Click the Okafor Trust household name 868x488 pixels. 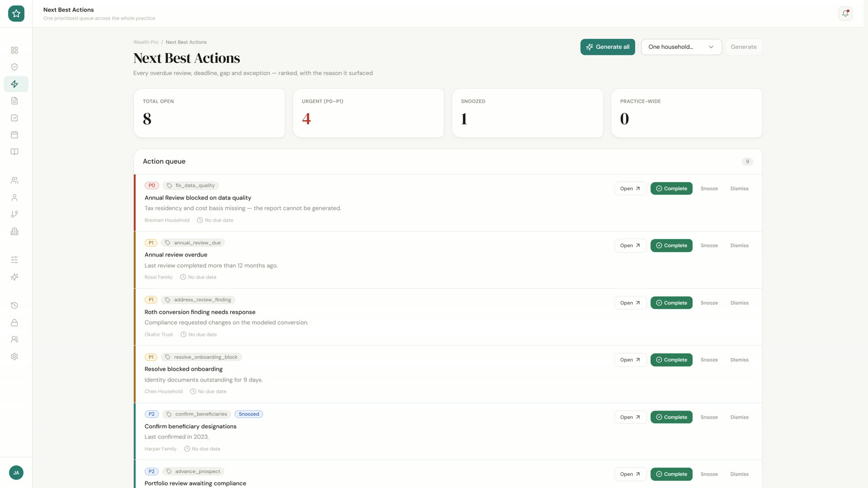tap(159, 335)
